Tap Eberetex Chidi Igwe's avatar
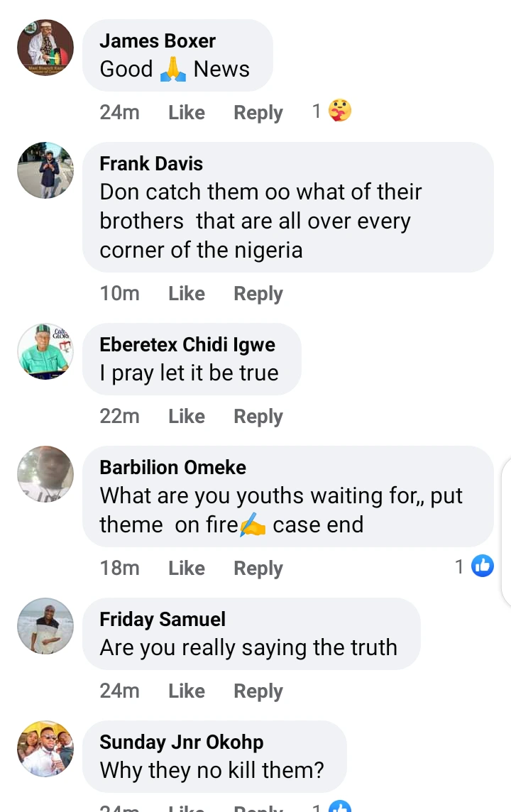511x812 pixels. click(45, 351)
